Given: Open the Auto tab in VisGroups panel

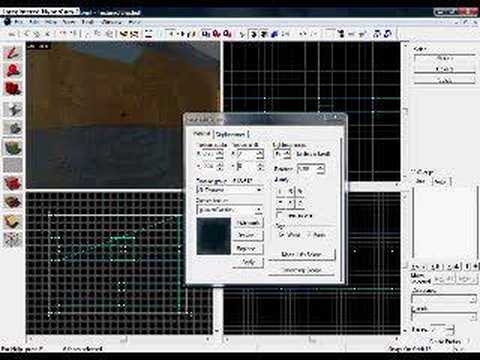Looking at the screenshot, I should (440, 182).
